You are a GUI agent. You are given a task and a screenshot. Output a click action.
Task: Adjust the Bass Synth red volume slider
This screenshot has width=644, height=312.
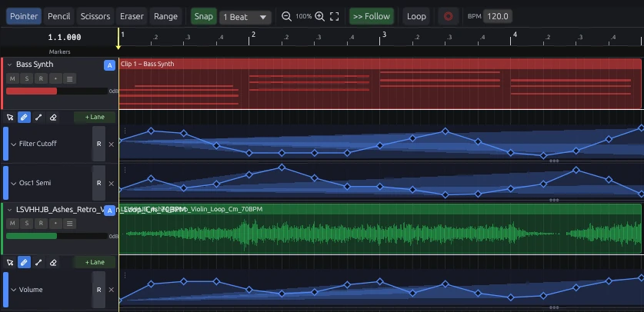(57, 91)
